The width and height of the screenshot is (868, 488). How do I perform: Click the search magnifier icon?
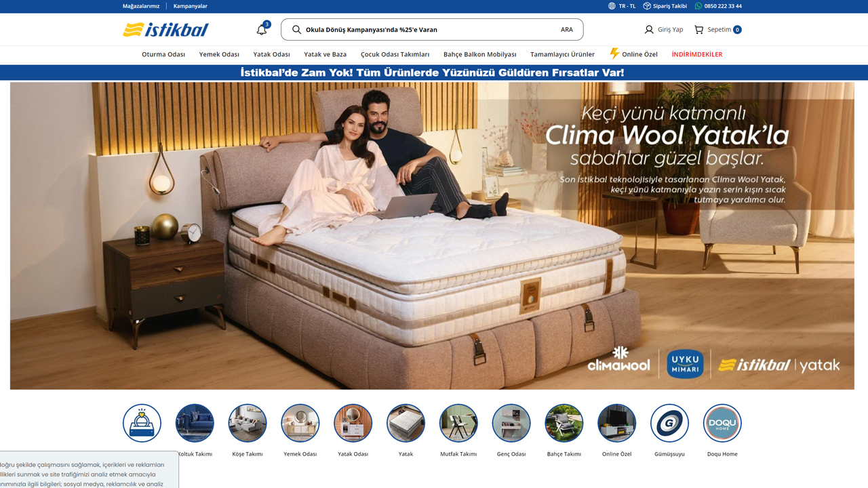[296, 30]
